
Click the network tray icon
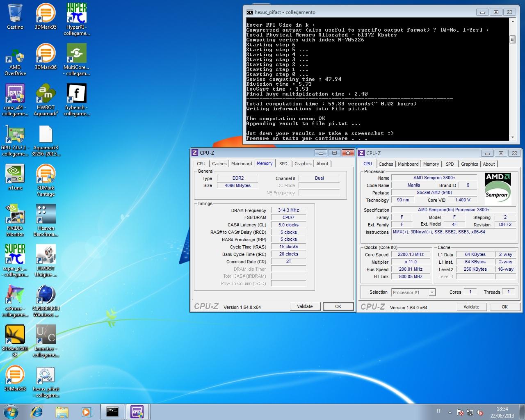tap(470, 412)
